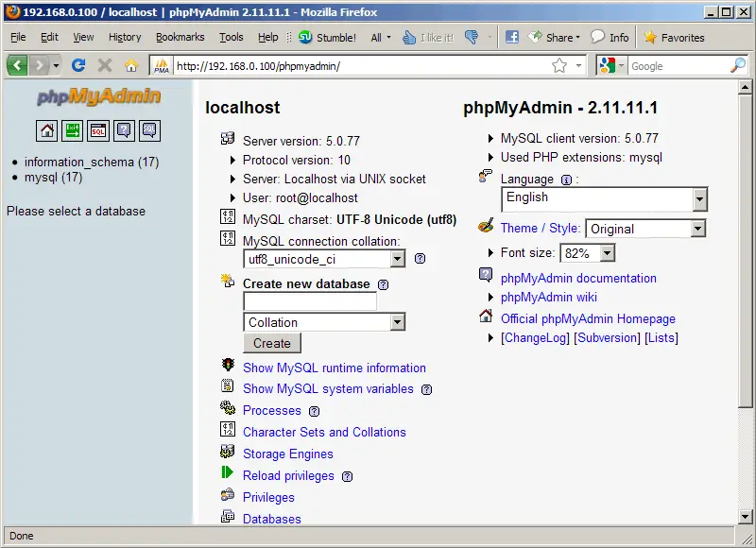Open the Font size 82% dropdown
Screen dimensions: 756x548
[x=588, y=253]
